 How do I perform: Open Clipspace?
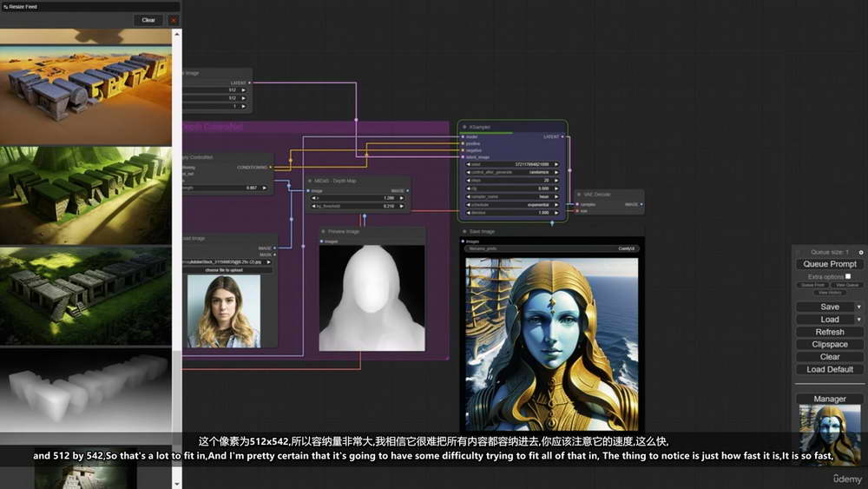pos(829,345)
